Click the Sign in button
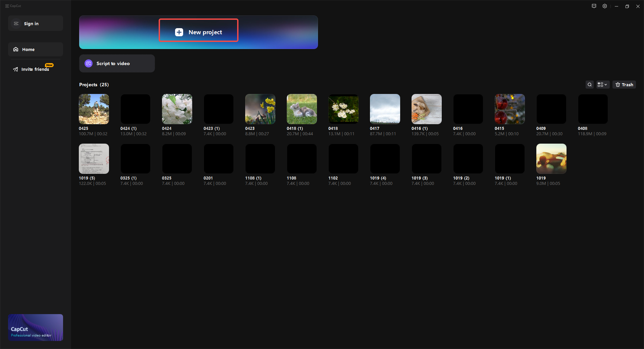Viewport: 644px width, 349px height. (x=36, y=23)
